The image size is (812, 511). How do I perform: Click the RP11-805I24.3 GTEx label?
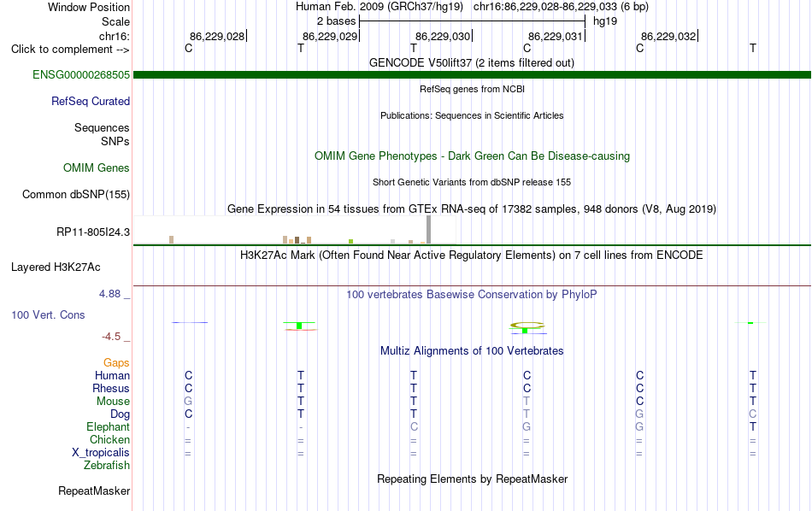point(92,232)
